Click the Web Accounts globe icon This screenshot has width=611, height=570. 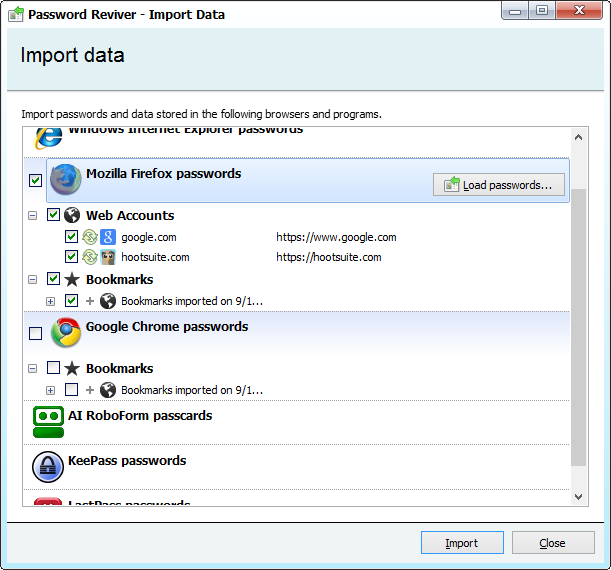click(72, 215)
